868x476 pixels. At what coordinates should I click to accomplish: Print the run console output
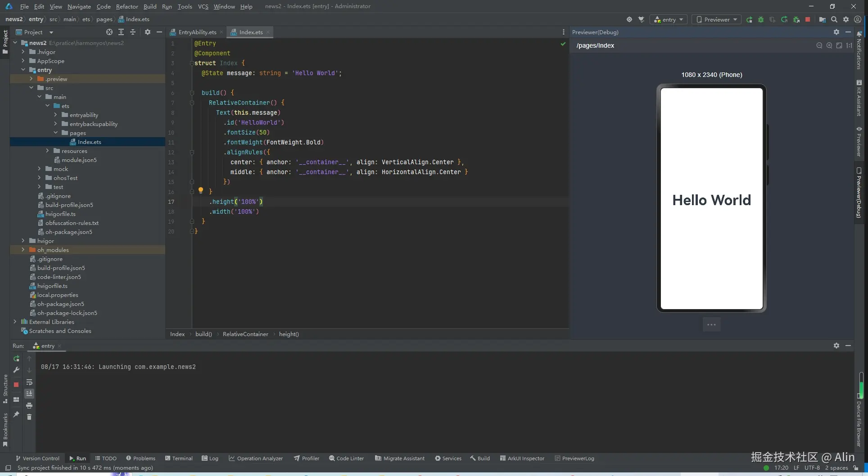pyautogui.click(x=29, y=405)
